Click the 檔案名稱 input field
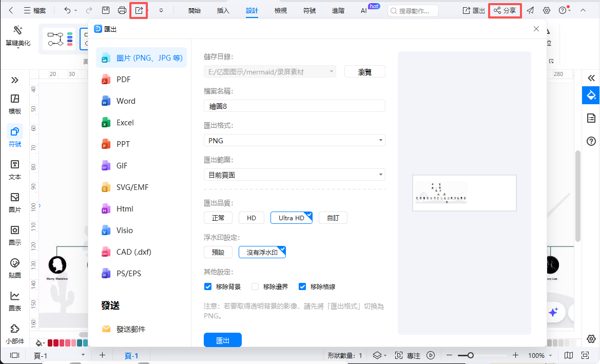 [294, 106]
